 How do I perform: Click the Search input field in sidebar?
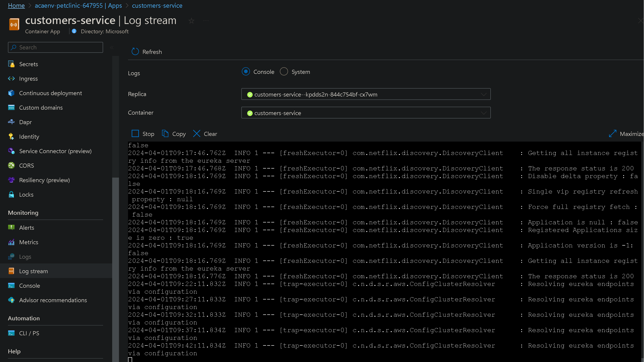[x=55, y=47]
